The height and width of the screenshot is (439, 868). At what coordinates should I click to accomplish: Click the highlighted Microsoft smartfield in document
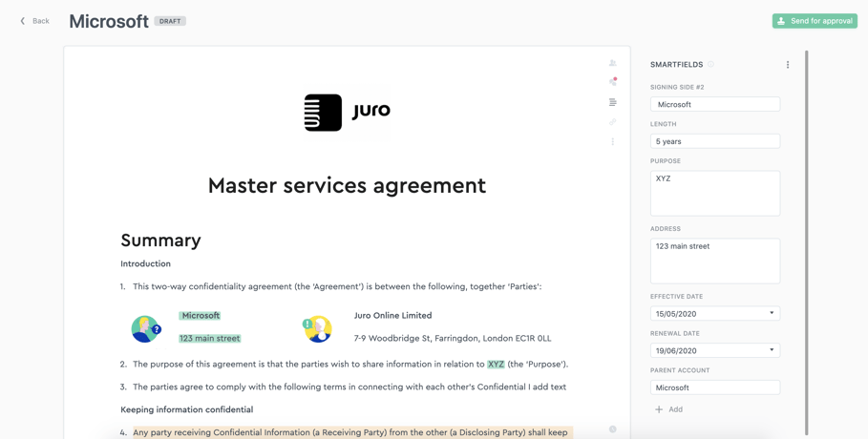click(200, 316)
